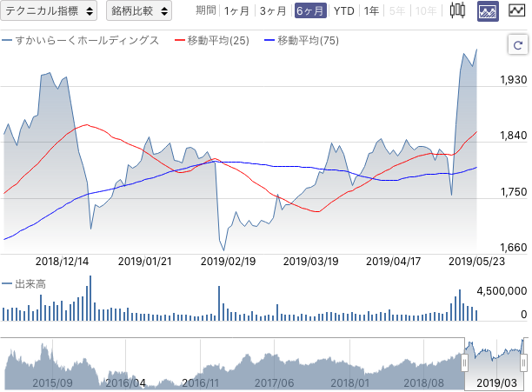
Task: Select the 6ヶ月 period
Action: click(x=310, y=10)
